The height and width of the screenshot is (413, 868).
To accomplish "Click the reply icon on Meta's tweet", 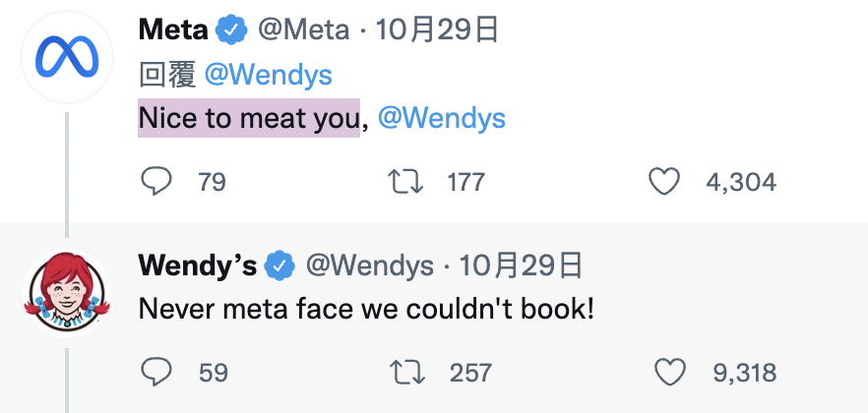I will pyautogui.click(x=156, y=181).
